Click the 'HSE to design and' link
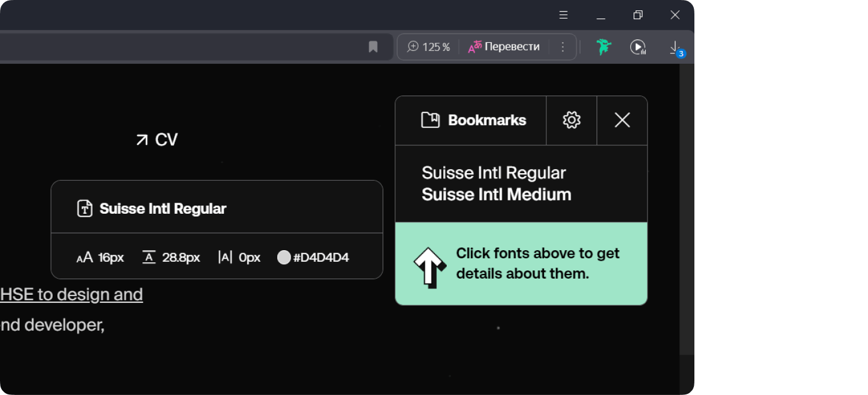Screen dimensions: 868x395 pos(71,294)
